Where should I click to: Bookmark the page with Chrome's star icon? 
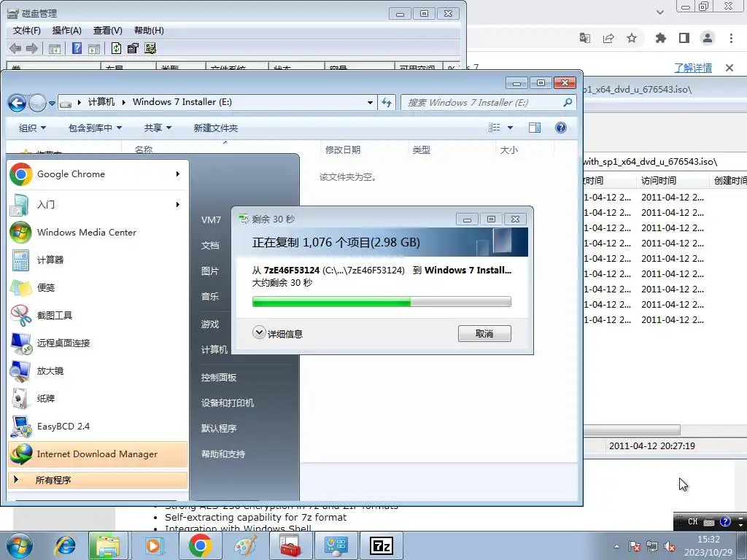pyautogui.click(x=632, y=38)
